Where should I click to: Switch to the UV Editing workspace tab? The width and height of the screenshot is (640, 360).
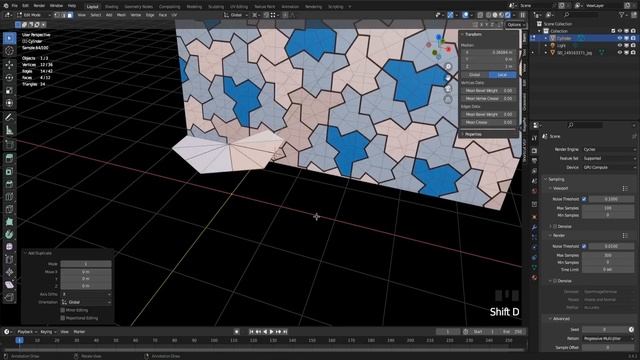click(239, 7)
